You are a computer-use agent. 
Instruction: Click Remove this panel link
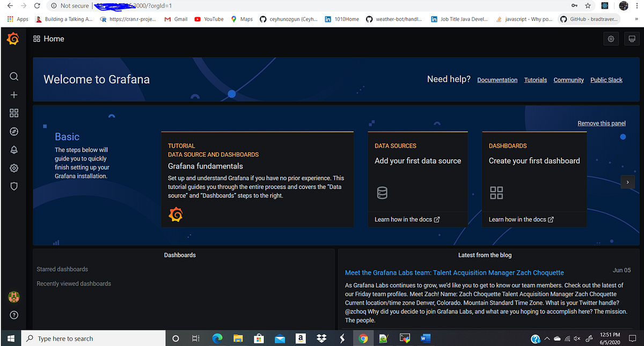(x=601, y=123)
